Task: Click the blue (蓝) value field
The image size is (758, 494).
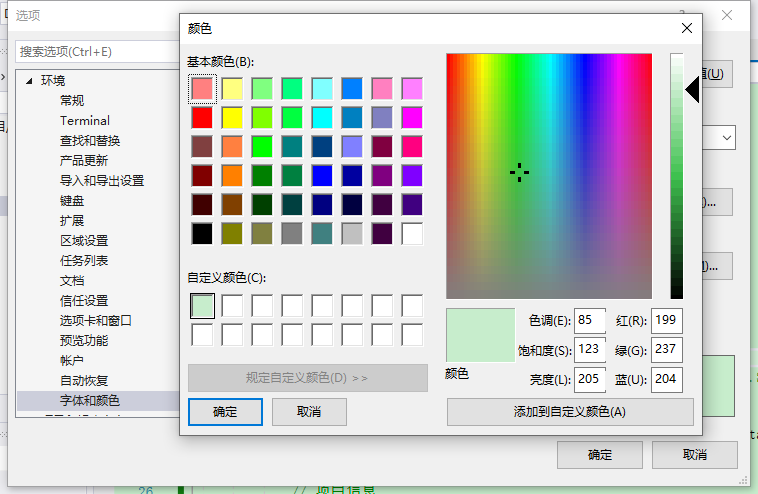Action: point(667,379)
